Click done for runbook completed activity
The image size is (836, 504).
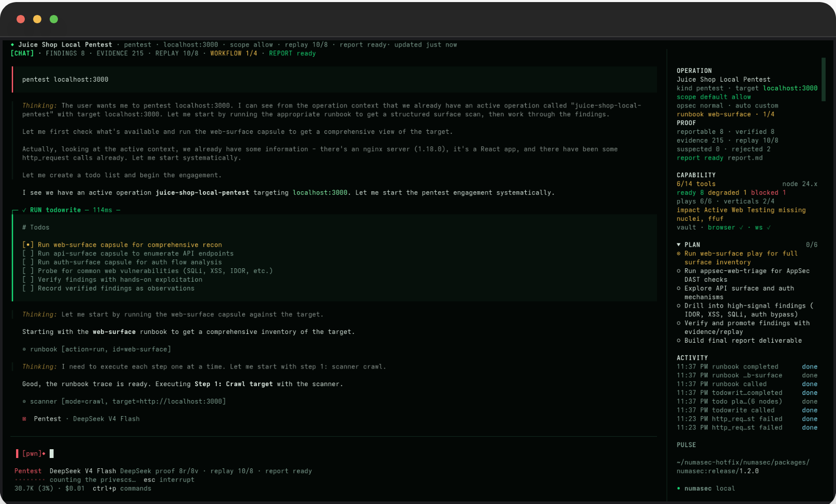tap(810, 366)
